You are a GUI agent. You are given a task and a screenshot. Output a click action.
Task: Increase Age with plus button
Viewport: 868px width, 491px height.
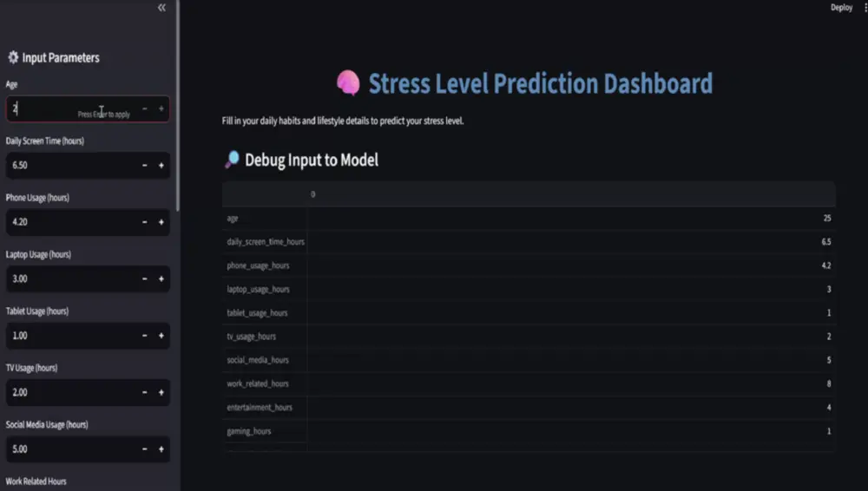(x=161, y=109)
